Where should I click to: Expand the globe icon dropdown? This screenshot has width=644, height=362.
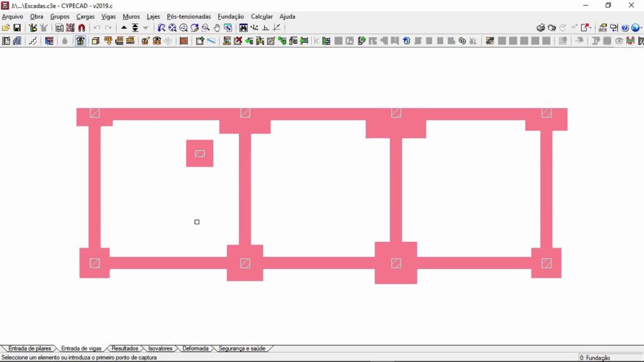640,28
